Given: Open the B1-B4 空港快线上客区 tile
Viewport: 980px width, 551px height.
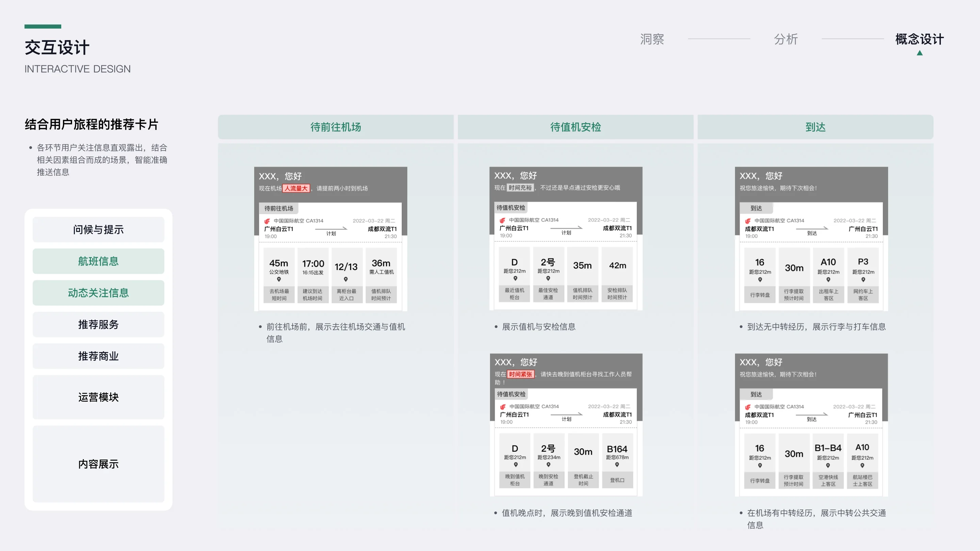Looking at the screenshot, I should click(828, 461).
